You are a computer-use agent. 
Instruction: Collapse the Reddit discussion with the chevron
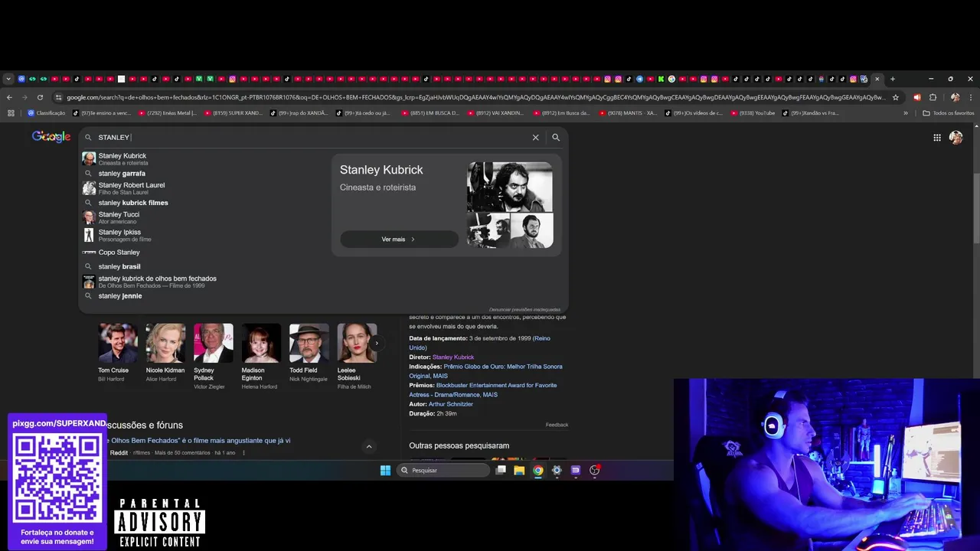(x=368, y=447)
